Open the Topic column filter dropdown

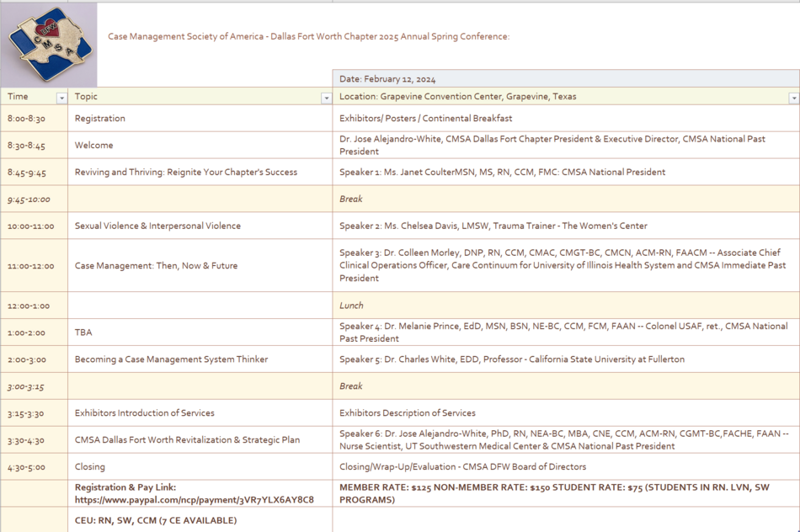tap(327, 98)
